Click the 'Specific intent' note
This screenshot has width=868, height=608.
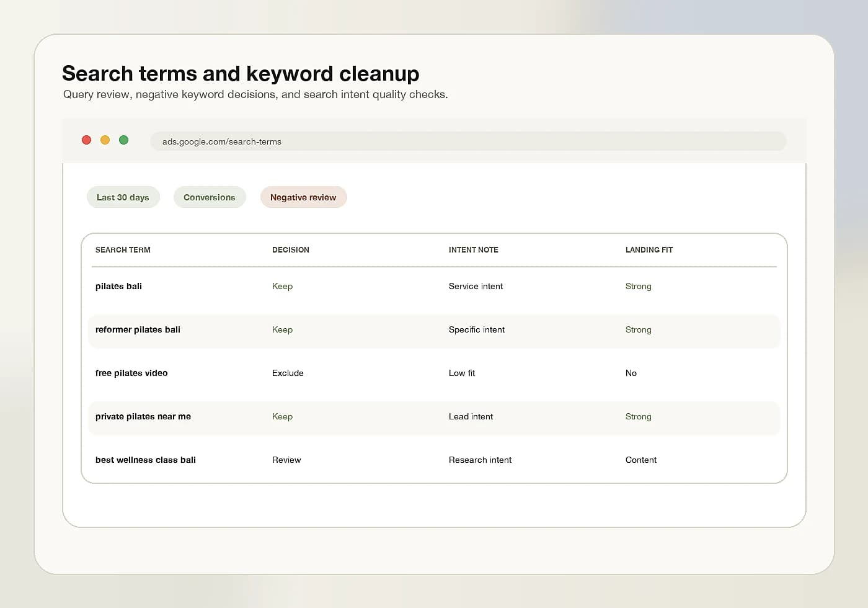[x=477, y=329]
